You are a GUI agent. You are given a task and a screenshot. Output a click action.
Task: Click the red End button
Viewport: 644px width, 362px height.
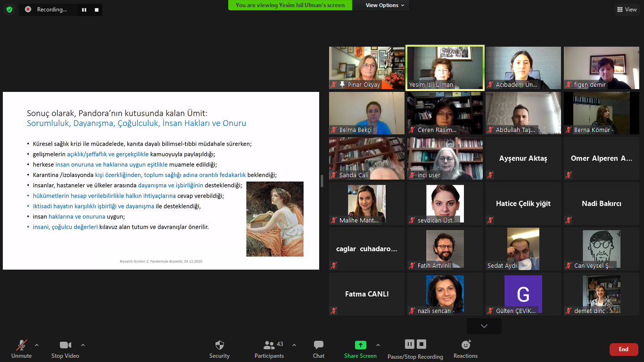(x=623, y=349)
